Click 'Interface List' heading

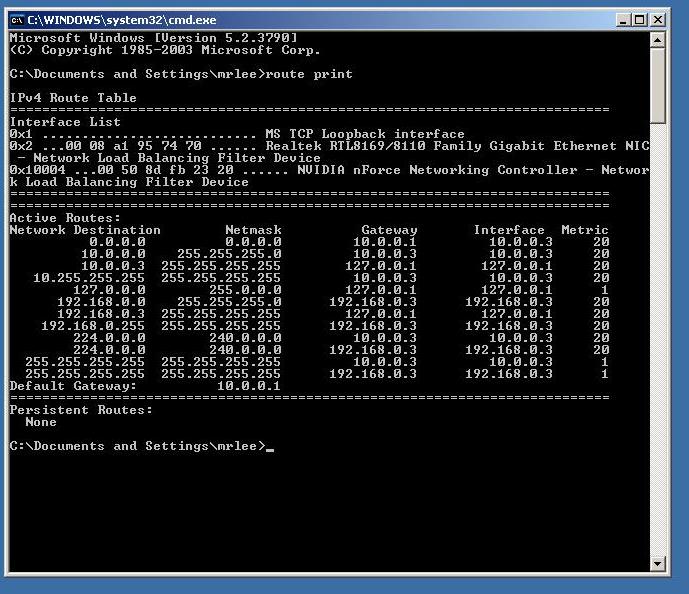[x=65, y=122]
